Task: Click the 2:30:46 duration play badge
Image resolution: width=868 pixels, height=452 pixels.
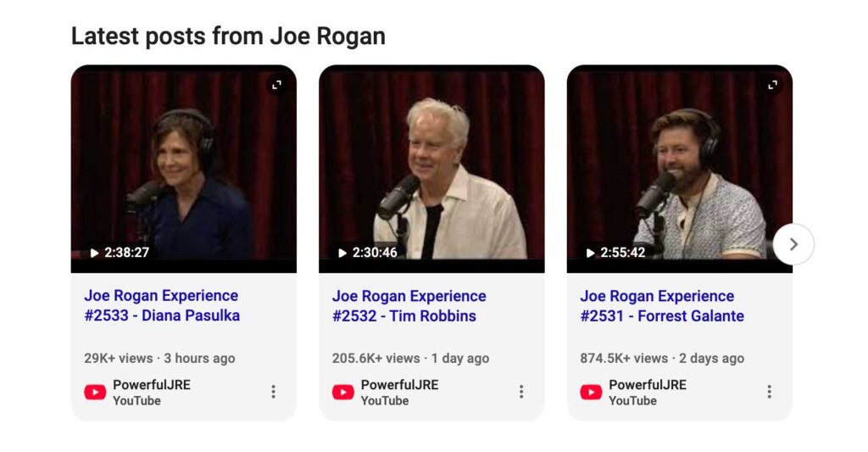Action: click(368, 253)
